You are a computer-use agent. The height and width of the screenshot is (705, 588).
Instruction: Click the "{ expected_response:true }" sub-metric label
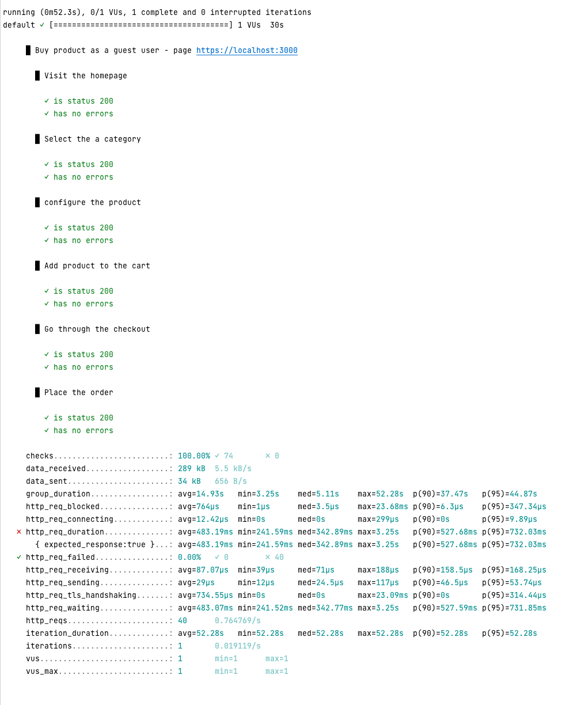(x=94, y=544)
